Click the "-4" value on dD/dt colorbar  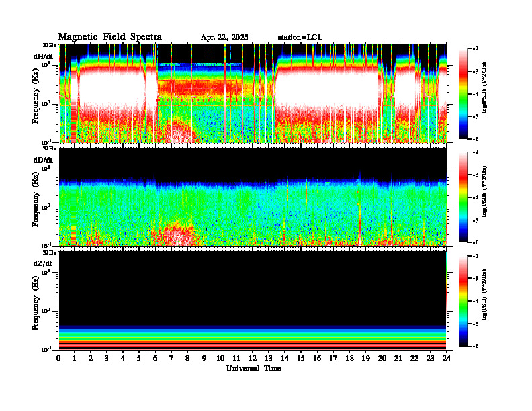[476, 197]
